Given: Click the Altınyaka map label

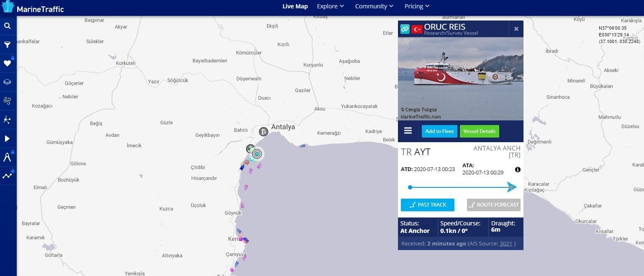Looking at the screenshot, I should pyautogui.click(x=172, y=256).
